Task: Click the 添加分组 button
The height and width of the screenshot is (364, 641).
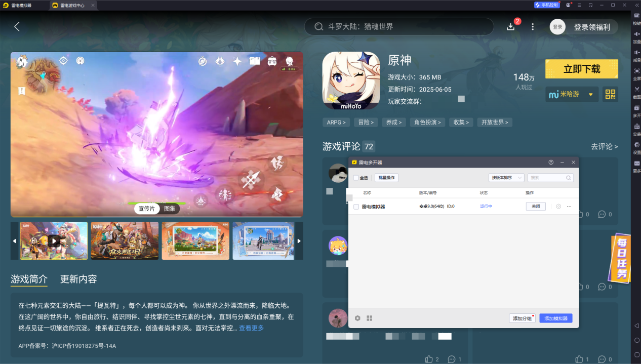Action: tap(522, 318)
